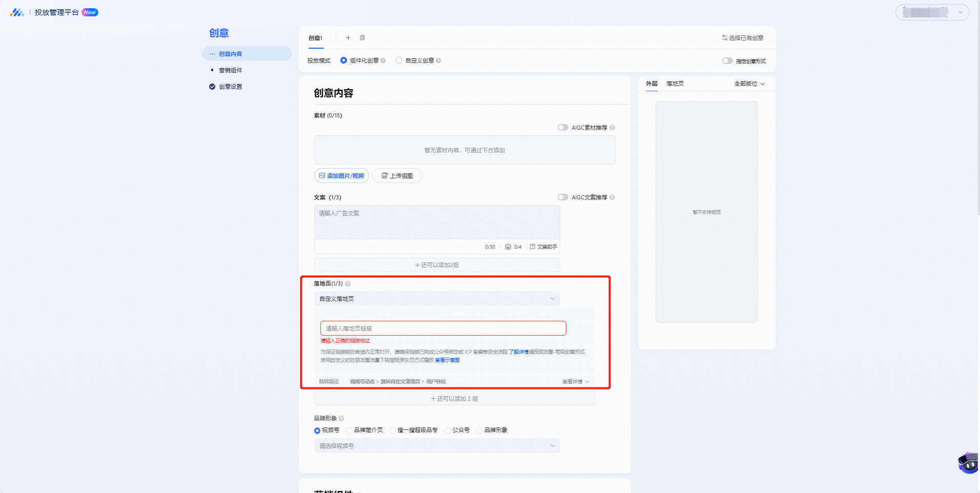Open help icon next to 组件化创意
The width and height of the screenshot is (980, 493).
tap(383, 60)
